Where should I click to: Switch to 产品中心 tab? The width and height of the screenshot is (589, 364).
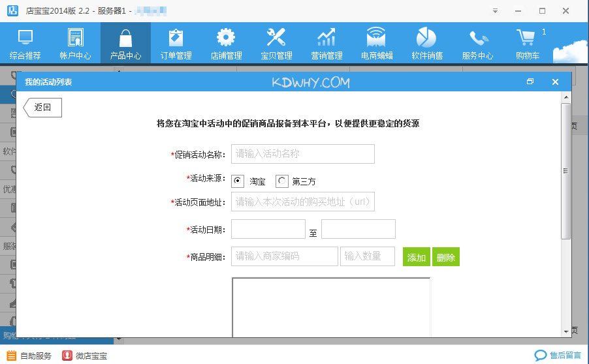click(125, 43)
